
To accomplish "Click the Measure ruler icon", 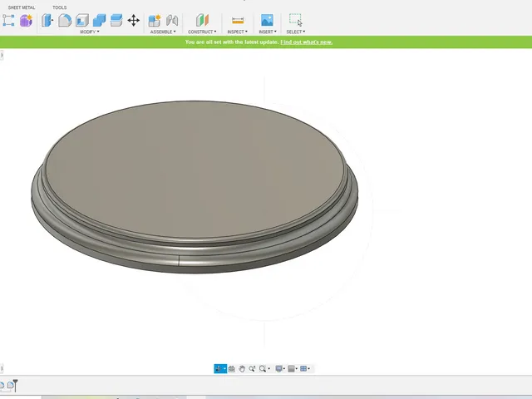I will [238, 21].
